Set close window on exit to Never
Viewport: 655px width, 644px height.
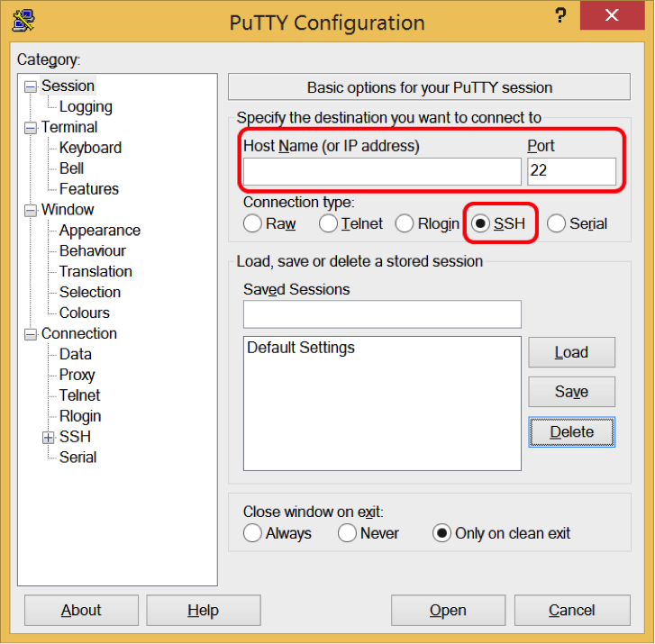(x=347, y=533)
